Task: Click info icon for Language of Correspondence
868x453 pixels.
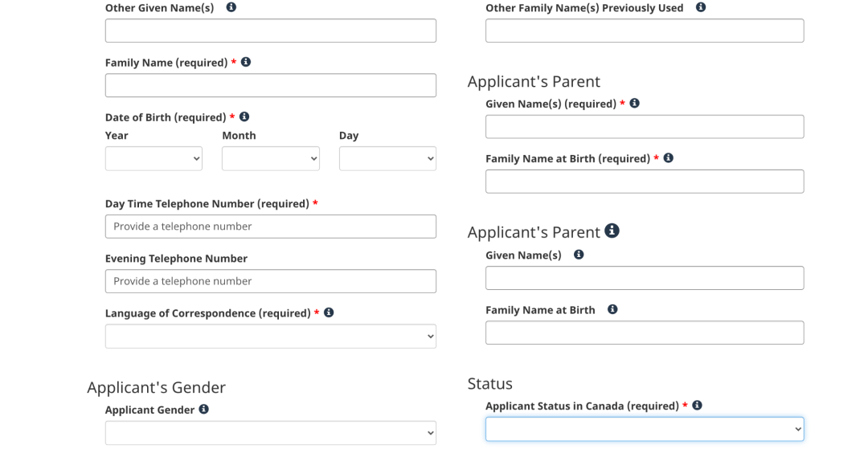Action: point(329,312)
